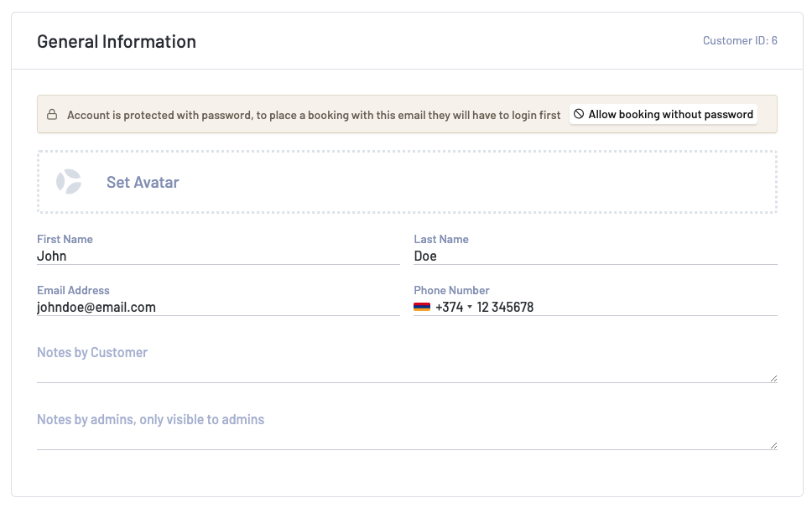812x508 pixels.
Task: Click the Customer ID: 6 label
Action: [740, 40]
